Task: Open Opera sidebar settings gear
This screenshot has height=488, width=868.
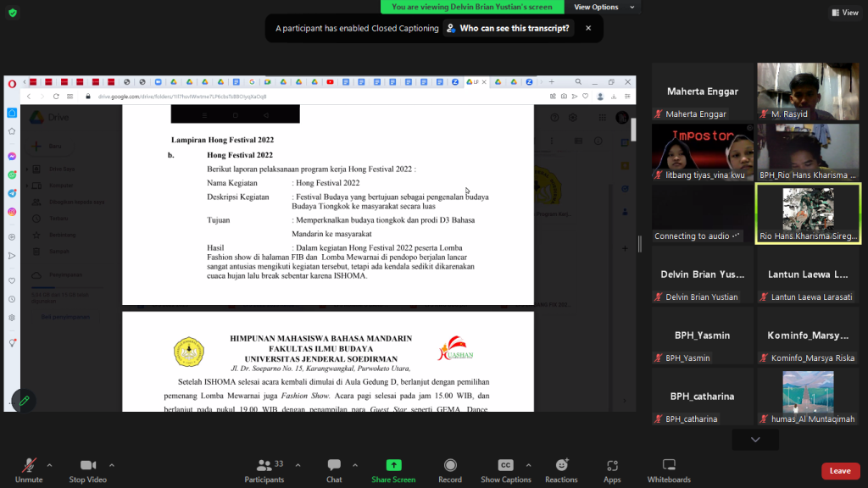Action: (x=12, y=318)
